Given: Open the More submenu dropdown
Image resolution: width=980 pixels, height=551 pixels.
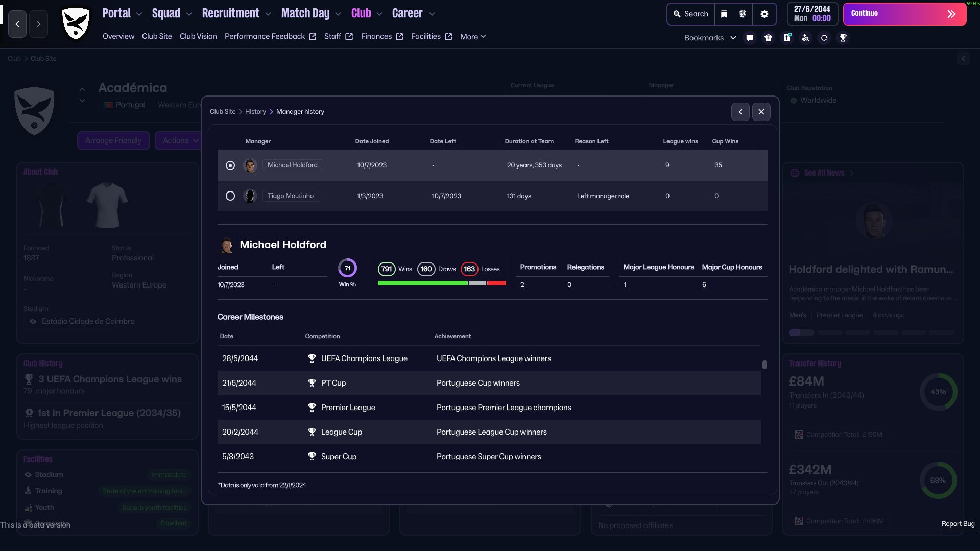Looking at the screenshot, I should (473, 37).
